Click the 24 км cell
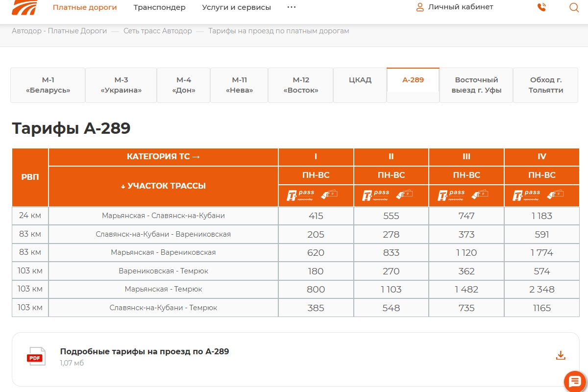Screen dimensions: 588x392 [30, 216]
